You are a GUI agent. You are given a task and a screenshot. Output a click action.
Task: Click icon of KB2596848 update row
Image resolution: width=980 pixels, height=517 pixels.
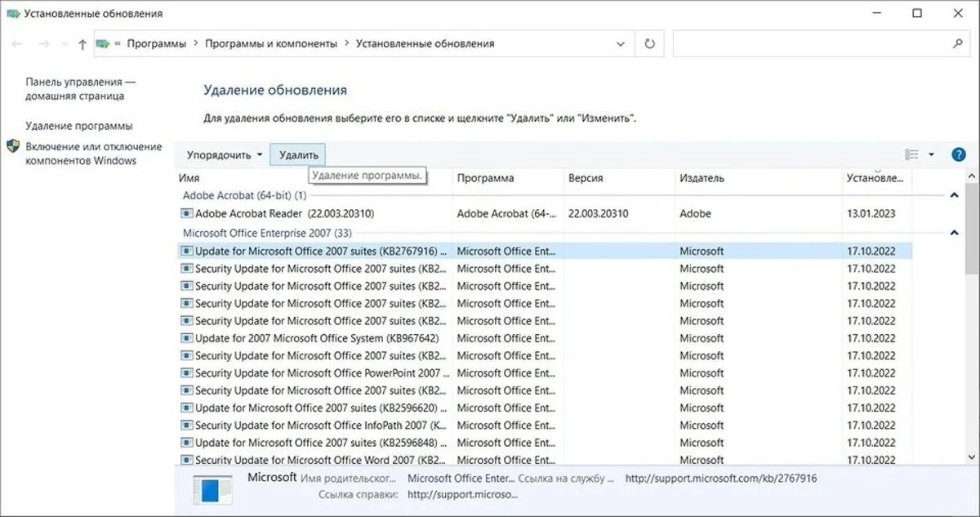[x=186, y=443]
